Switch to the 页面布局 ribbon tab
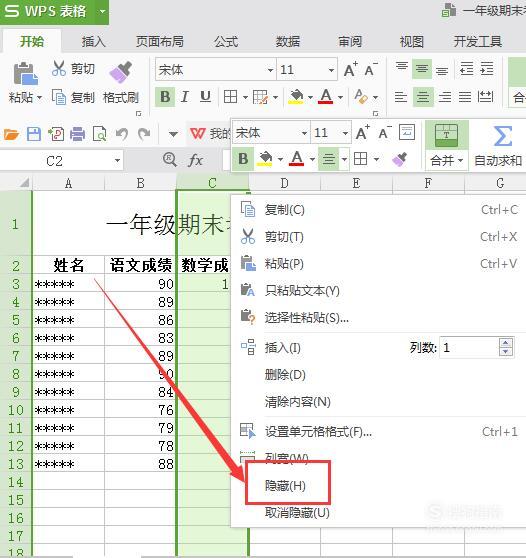Screen dimensions: 526x558 (x=159, y=42)
